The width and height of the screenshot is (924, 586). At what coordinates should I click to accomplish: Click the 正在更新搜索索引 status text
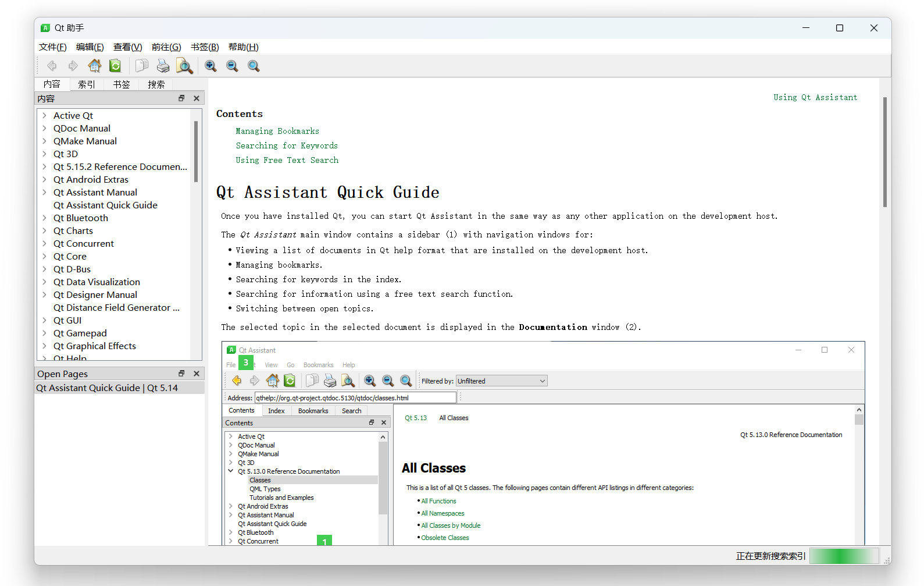tap(770, 556)
